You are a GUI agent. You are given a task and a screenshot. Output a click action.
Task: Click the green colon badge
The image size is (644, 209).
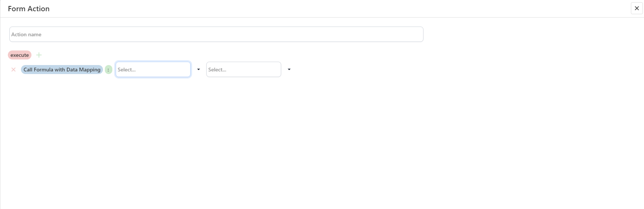coord(108,70)
